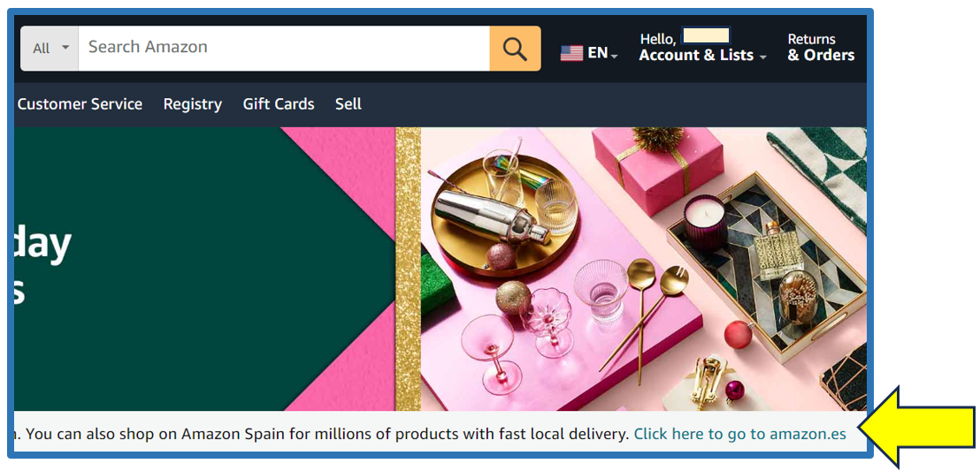Open the All departments search dropdown
This screenshot has height=471, width=980.
coord(50,48)
